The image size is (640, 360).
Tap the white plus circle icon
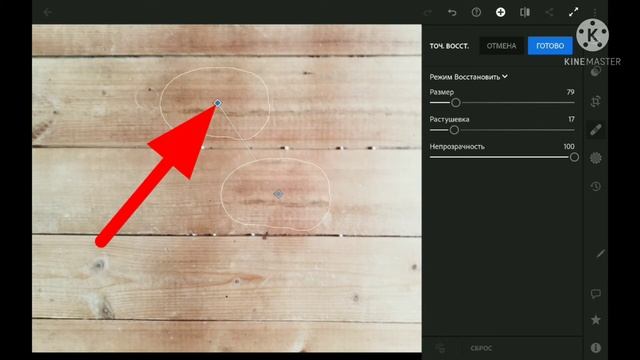[500, 12]
